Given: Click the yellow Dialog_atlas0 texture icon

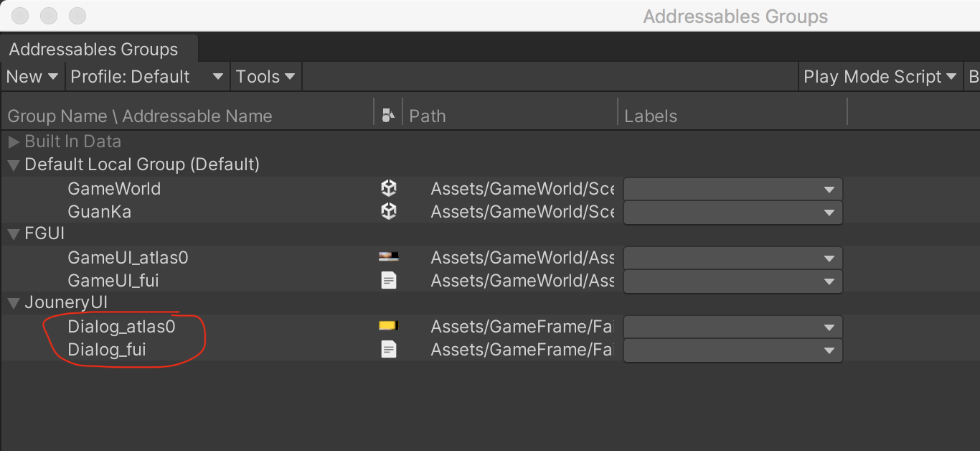Looking at the screenshot, I should [x=388, y=326].
